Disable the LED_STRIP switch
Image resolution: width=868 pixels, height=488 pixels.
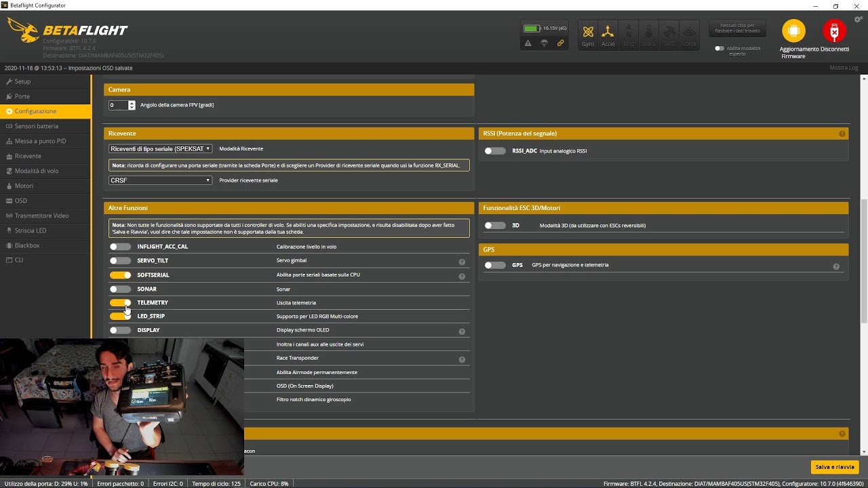tap(120, 316)
